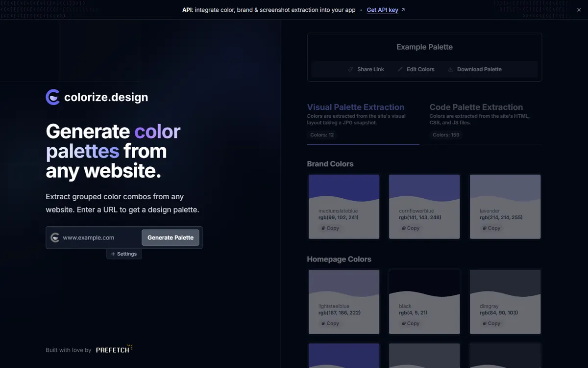
Task: Click the rgb(4, 5, 21) value
Action: [414, 313]
